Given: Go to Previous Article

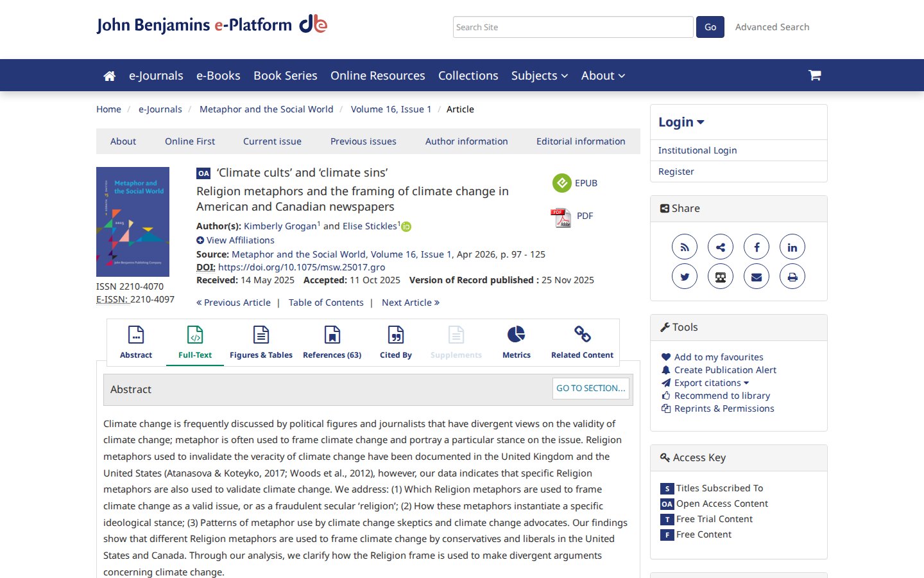Looking at the screenshot, I should pos(234,302).
